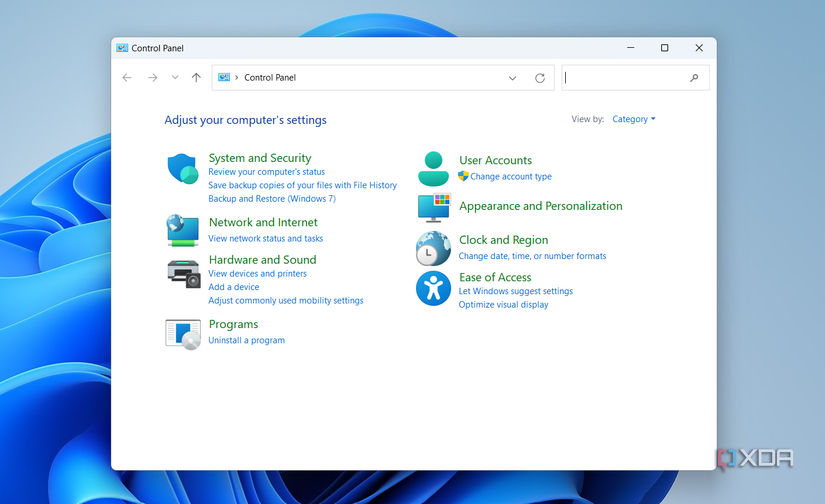Select Let Windows suggest settings
The height and width of the screenshot is (504, 825).
point(516,291)
